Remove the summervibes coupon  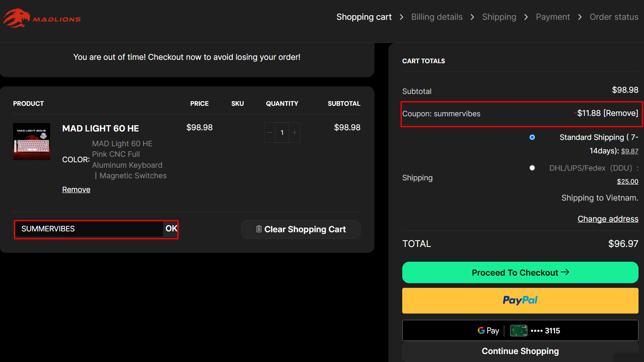621,113
